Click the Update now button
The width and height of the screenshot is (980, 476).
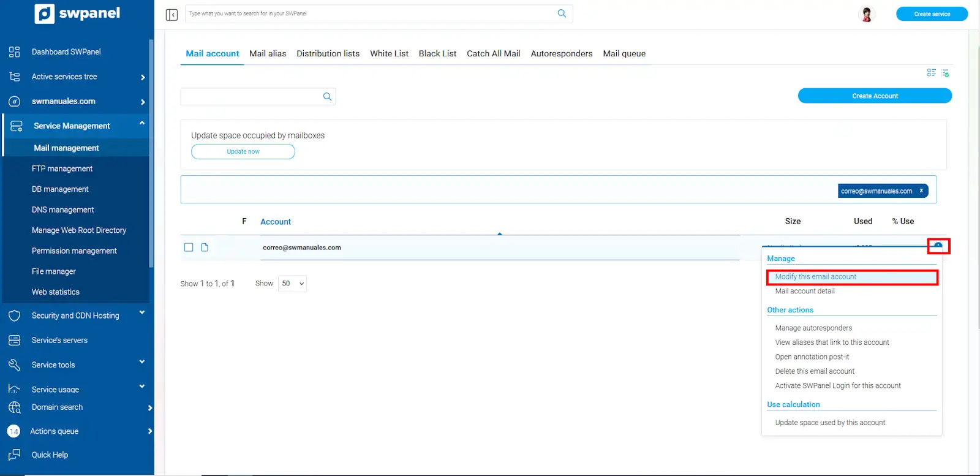[x=243, y=151]
